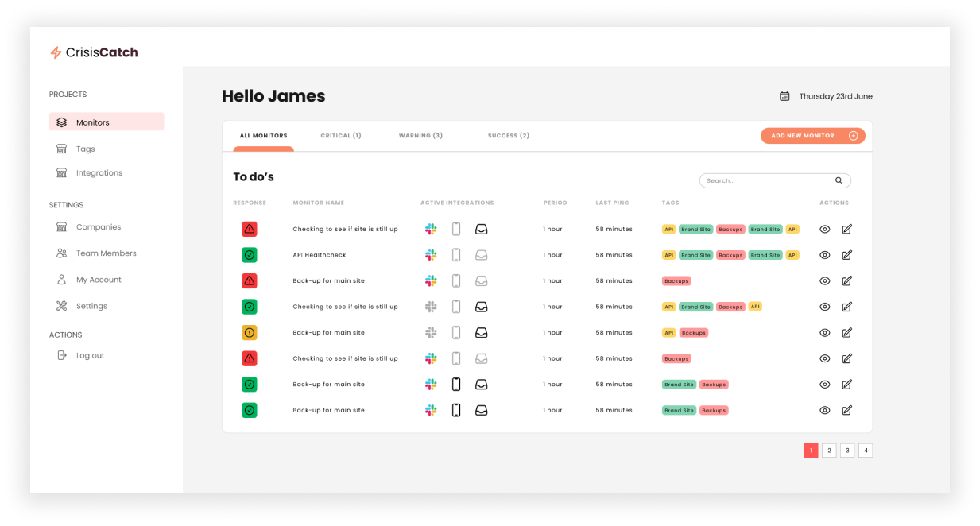Click the inbox icon in the first monitor row
This screenshot has height=526, width=980.
click(481, 229)
